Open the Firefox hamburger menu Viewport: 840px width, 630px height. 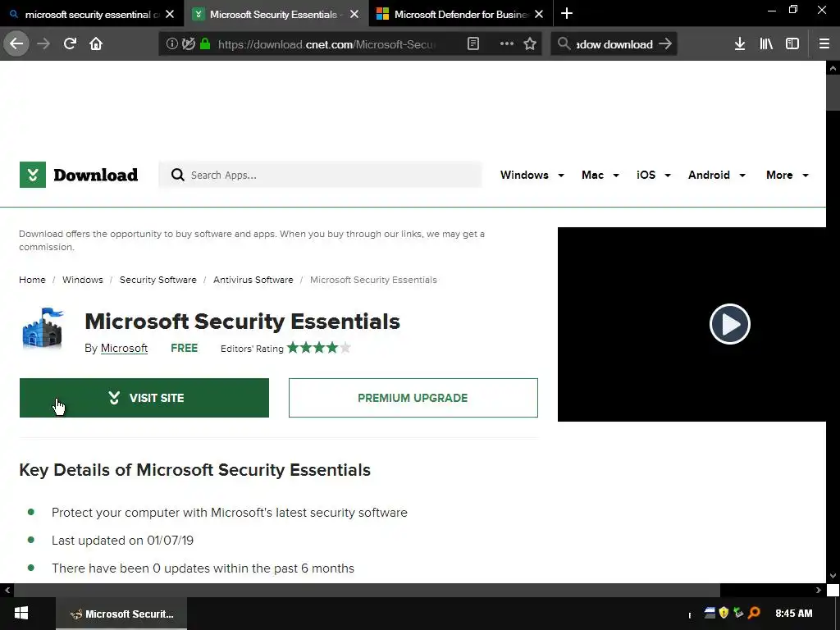824,44
